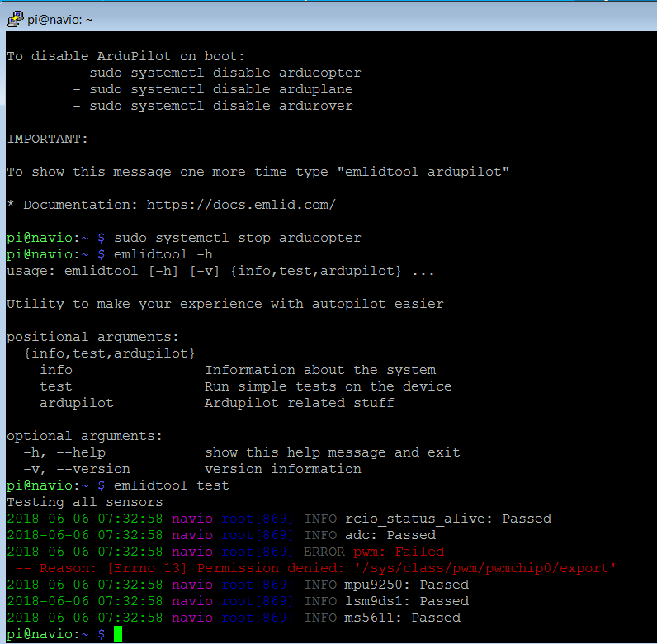
Task: Click the "{info,test,ardupilot}" line under positional arguments
Action: pos(109,353)
